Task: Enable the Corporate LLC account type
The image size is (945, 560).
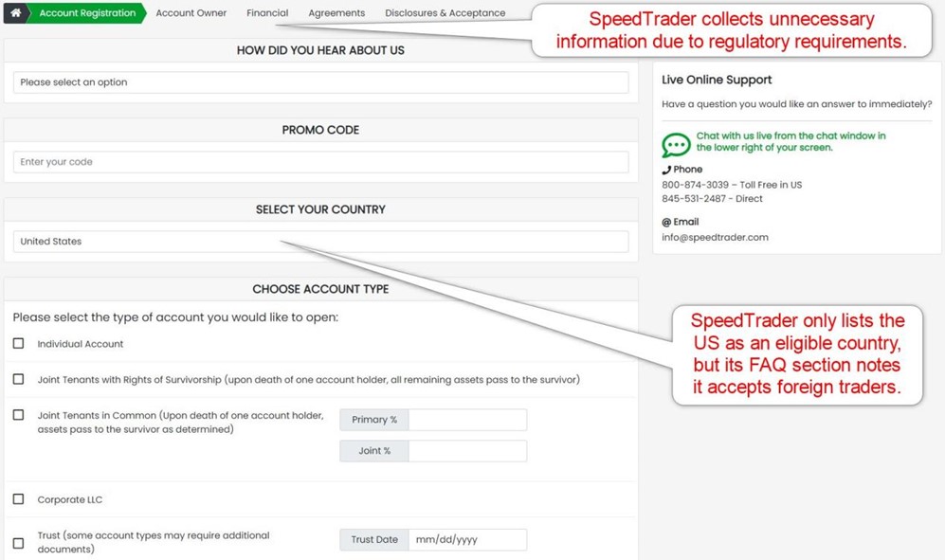Action: 17,498
